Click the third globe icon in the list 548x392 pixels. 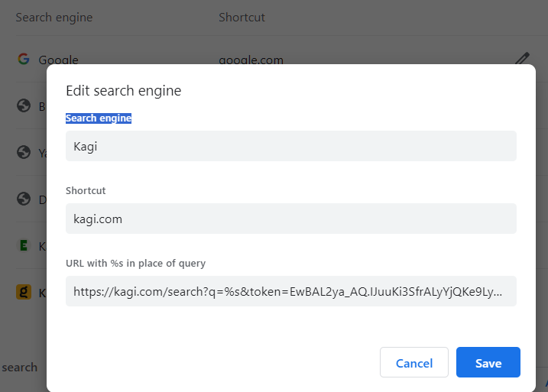click(24, 199)
